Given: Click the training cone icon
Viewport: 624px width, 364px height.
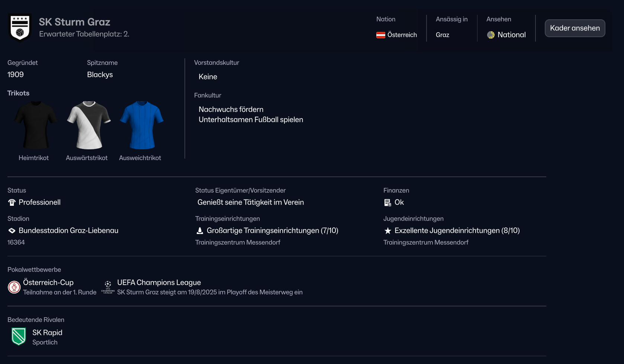Looking at the screenshot, I should pos(200,231).
